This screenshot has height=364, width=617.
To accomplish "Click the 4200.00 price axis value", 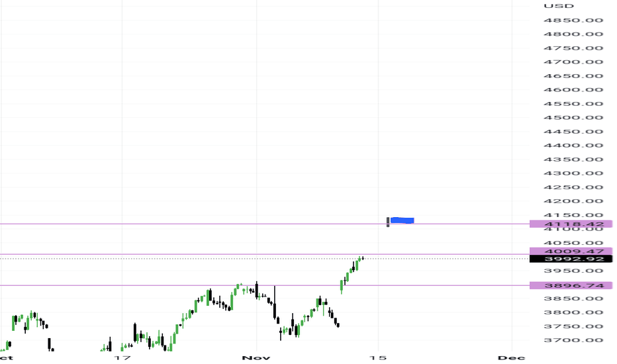I will point(573,201).
